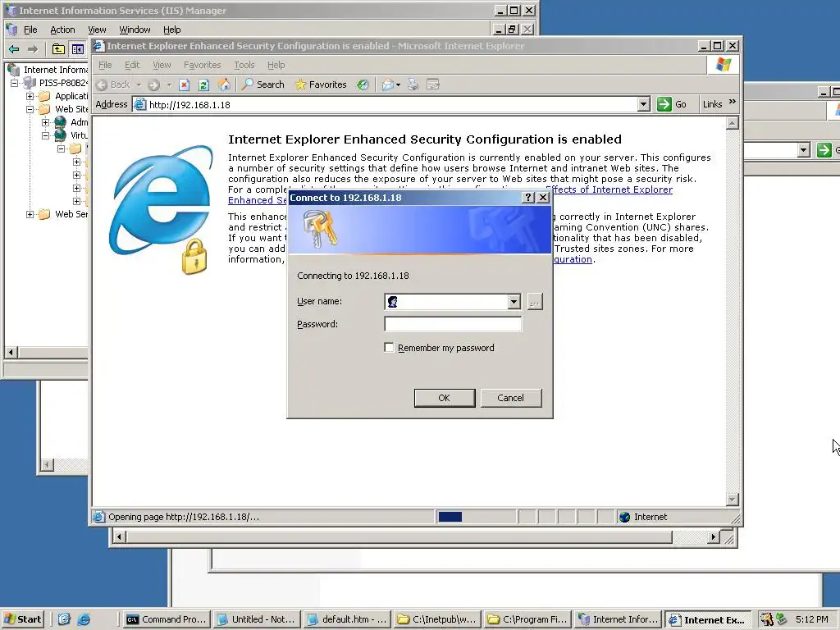Viewport: 840px width, 630px height.
Task: Click IIS Manager Up one level icon
Action: (58, 49)
